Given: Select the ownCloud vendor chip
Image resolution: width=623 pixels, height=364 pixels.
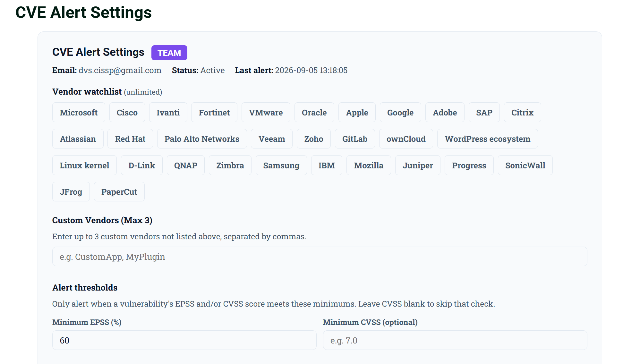Looking at the screenshot, I should tap(406, 139).
